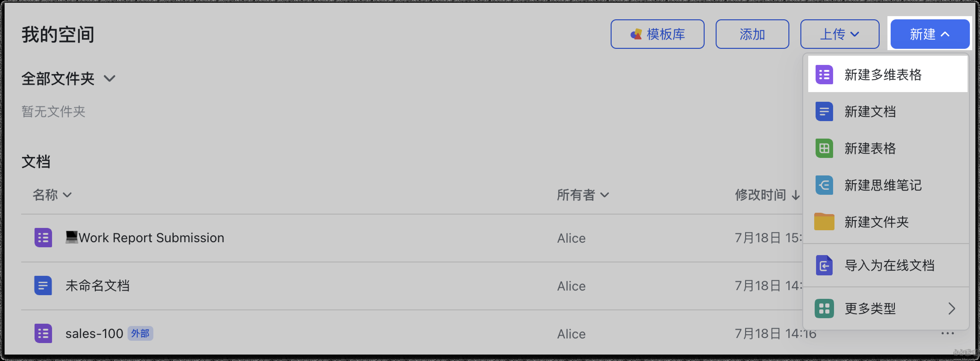
Task: Click the green 更多类型 grid icon
Action: click(x=824, y=308)
